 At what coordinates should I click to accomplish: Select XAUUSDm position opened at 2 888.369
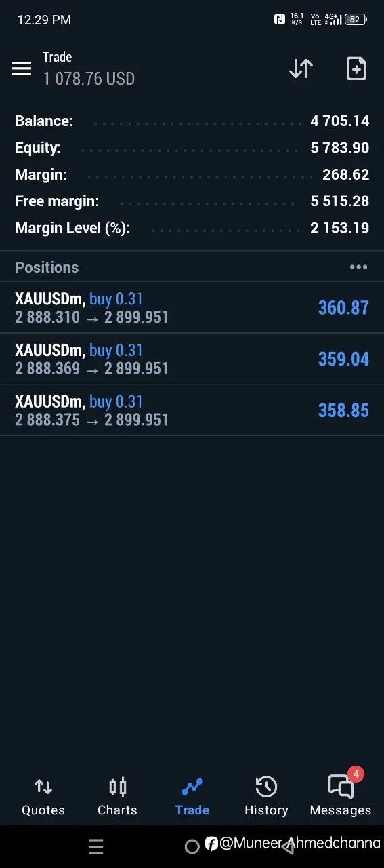click(x=192, y=359)
